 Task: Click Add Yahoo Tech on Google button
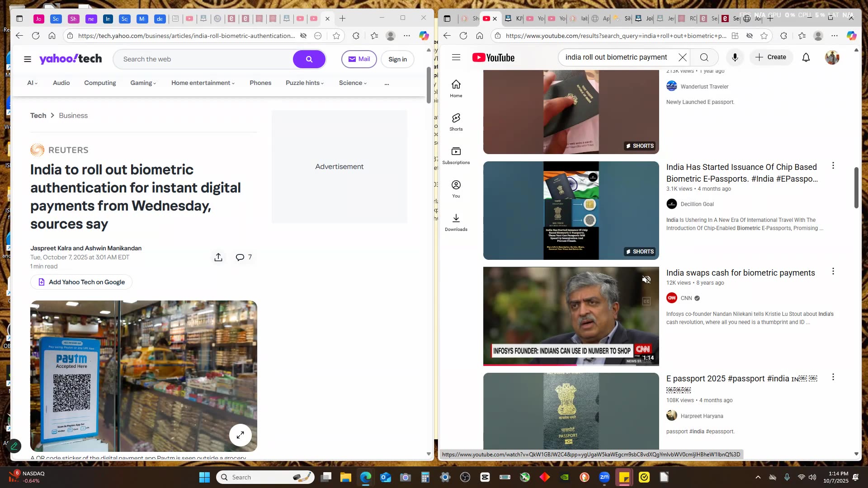[81, 282]
